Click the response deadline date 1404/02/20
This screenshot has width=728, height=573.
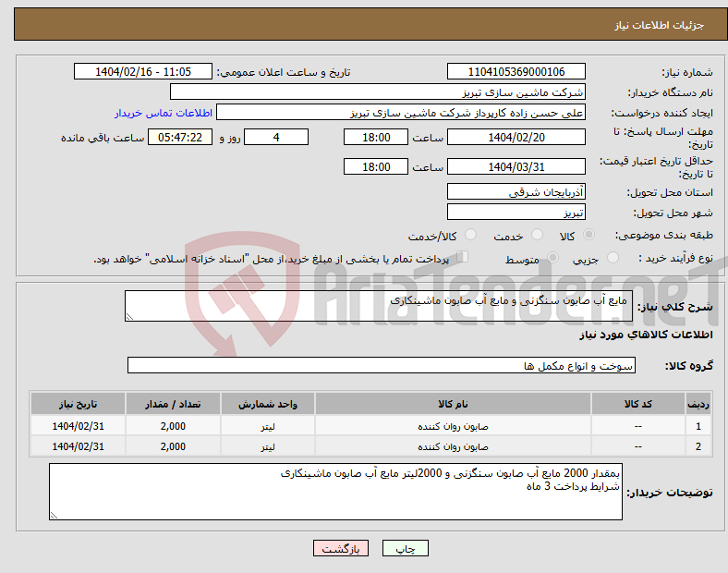pos(516,137)
